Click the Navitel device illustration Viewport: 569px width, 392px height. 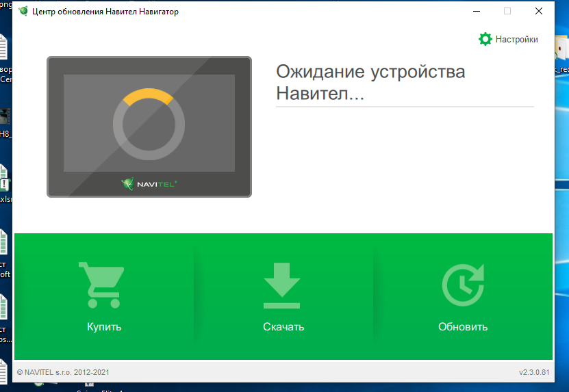tap(149, 127)
